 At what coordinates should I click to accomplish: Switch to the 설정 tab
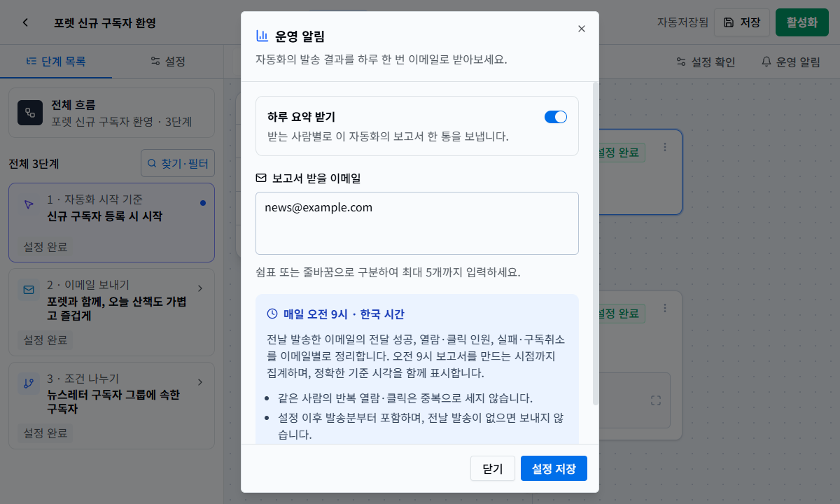coord(168,62)
